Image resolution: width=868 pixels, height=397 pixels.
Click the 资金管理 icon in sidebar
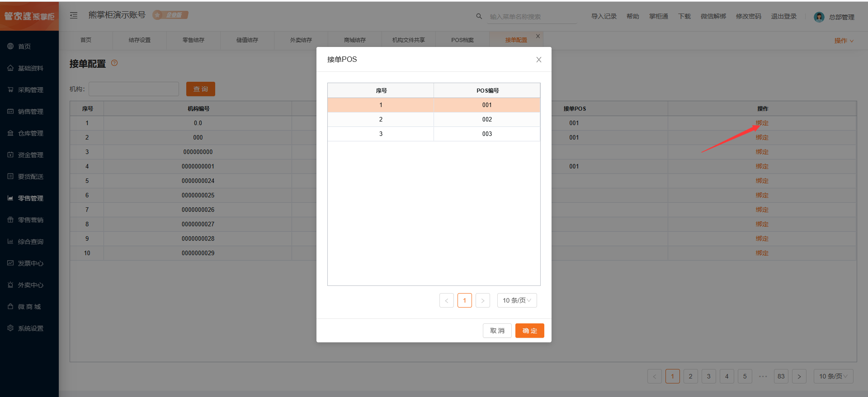point(10,154)
